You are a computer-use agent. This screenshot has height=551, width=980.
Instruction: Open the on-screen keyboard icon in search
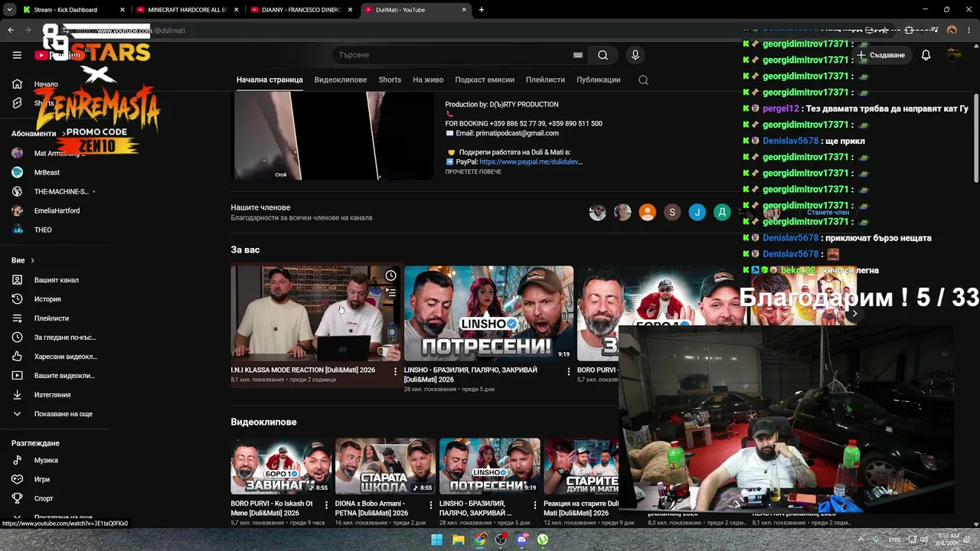click(578, 55)
